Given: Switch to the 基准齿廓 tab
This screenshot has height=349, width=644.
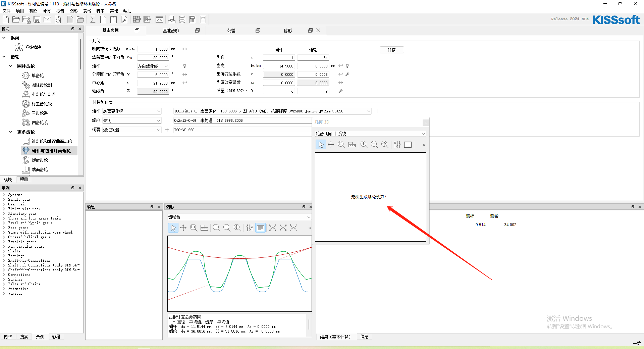Looking at the screenshot, I should pos(171,31).
